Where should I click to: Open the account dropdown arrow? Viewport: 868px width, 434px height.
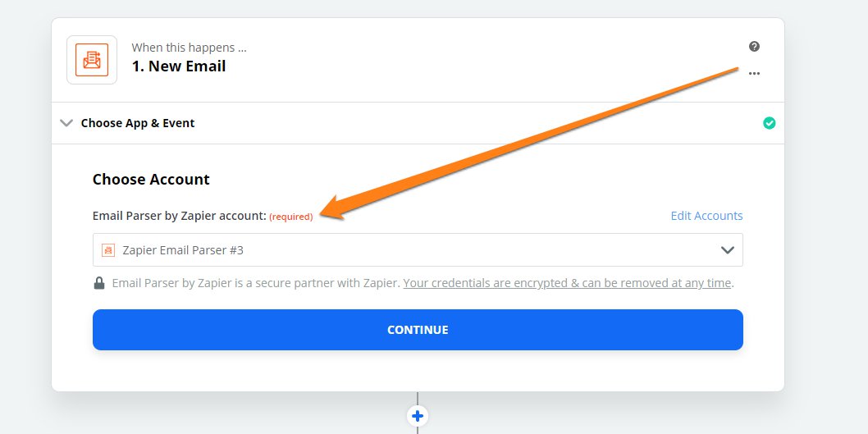[727, 250]
